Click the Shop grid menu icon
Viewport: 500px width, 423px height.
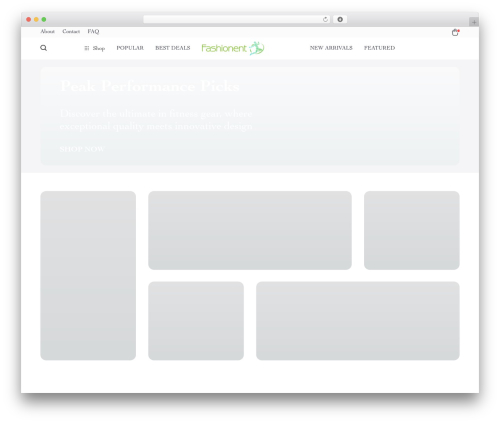87,48
